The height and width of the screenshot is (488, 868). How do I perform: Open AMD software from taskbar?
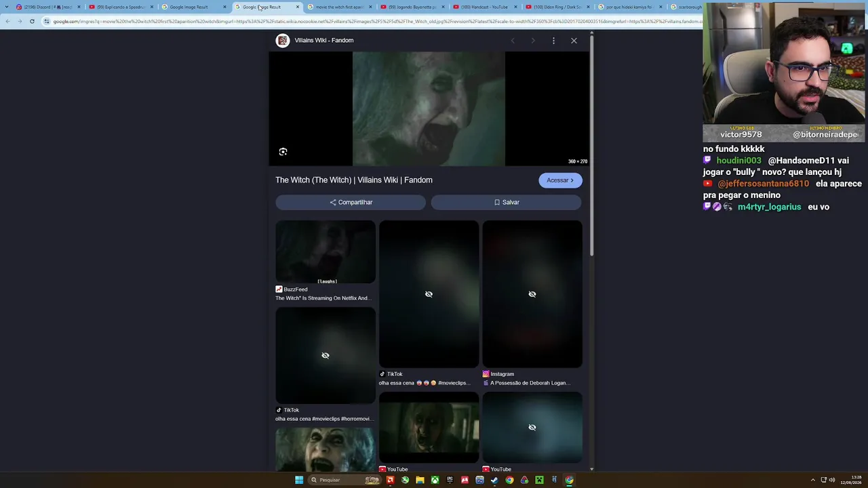click(390, 480)
